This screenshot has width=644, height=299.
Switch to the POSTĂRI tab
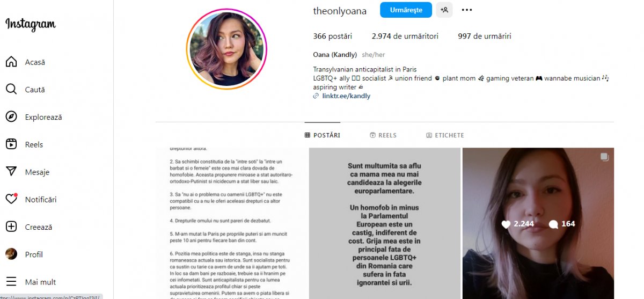323,135
